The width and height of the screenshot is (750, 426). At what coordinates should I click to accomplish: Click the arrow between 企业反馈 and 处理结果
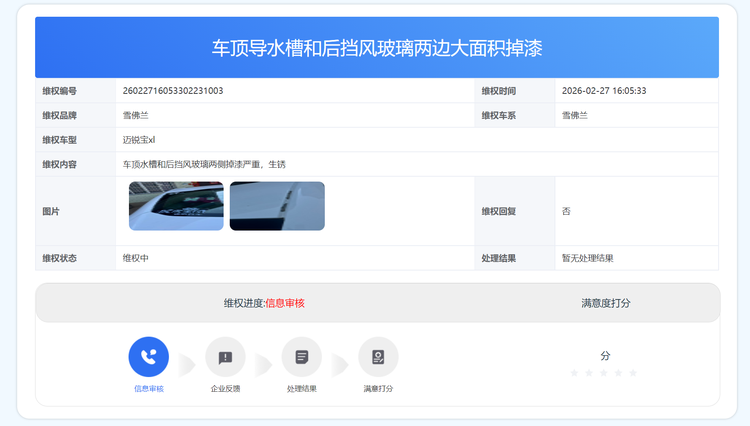point(264,362)
